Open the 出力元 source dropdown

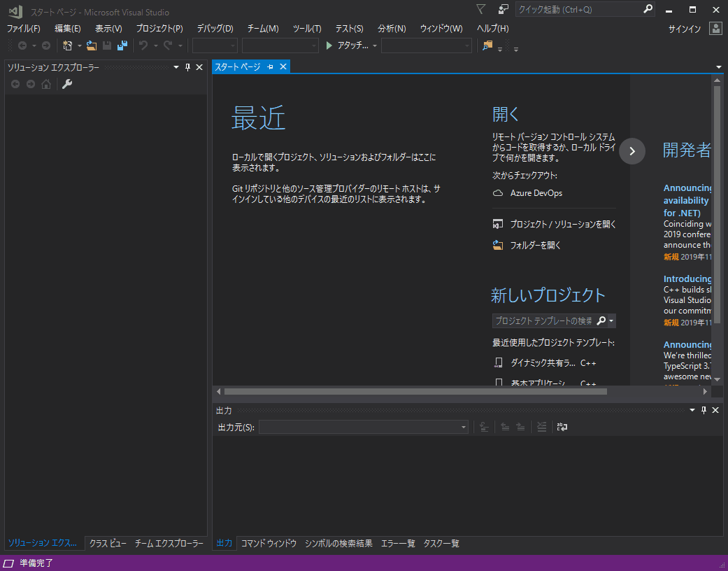coord(463,427)
